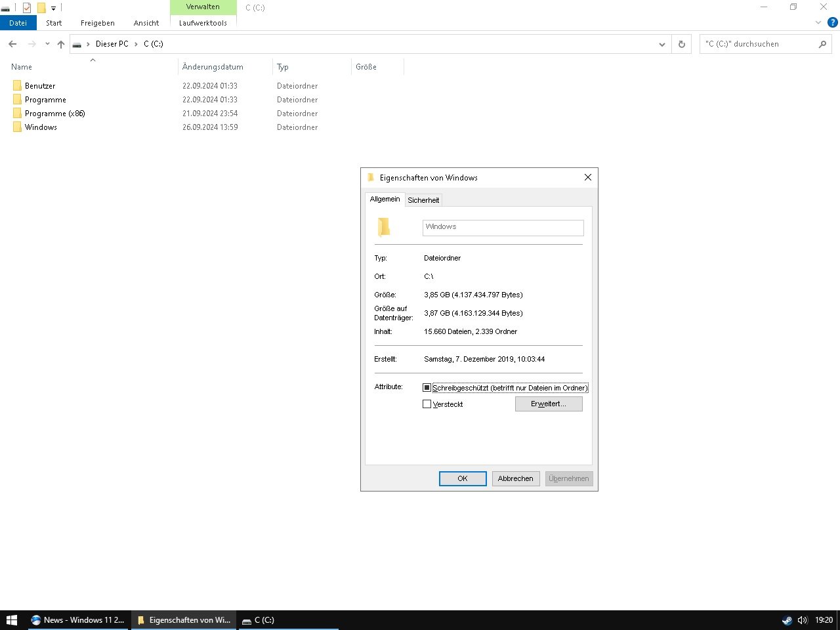The height and width of the screenshot is (630, 840).
Task: Click the large folder icon in properties dialog
Action: [384, 227]
